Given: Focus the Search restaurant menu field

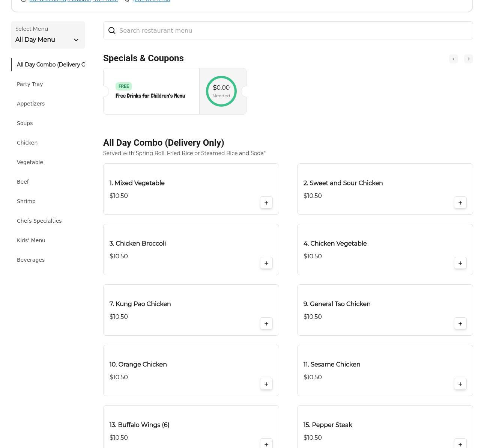Looking at the screenshot, I should [x=293, y=31].
